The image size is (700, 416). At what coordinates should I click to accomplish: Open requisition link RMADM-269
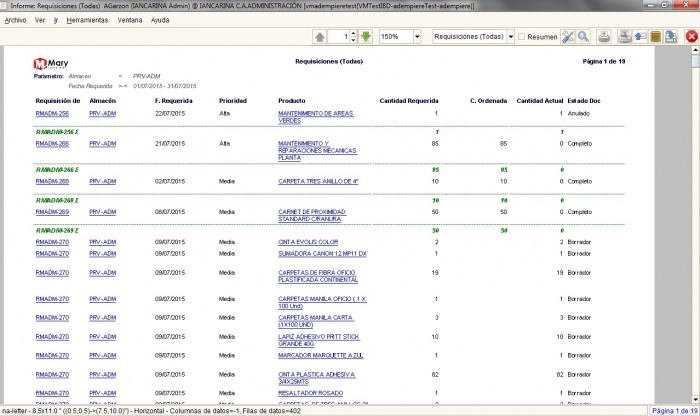point(52,212)
